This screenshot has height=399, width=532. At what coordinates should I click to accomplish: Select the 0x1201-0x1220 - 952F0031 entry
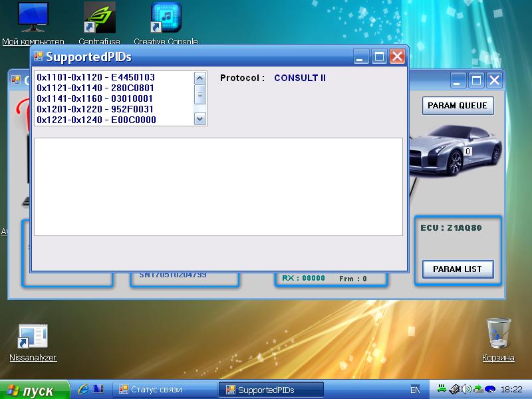(x=95, y=109)
